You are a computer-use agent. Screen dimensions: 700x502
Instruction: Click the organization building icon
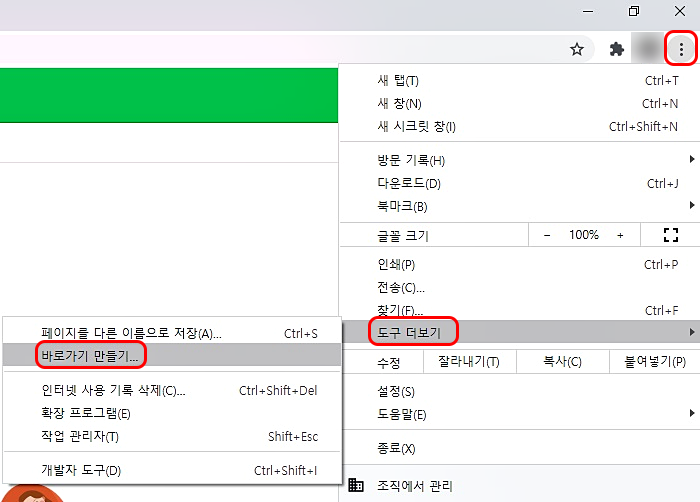(355, 485)
